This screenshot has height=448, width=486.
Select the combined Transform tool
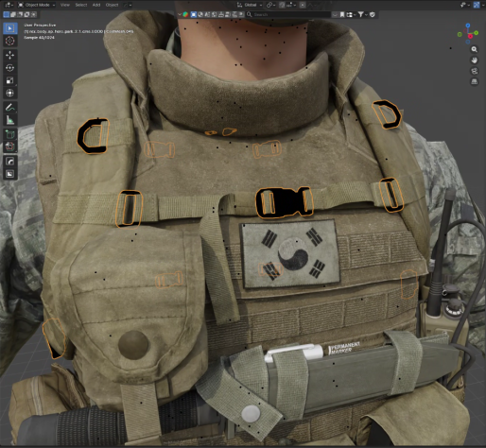coord(9,93)
